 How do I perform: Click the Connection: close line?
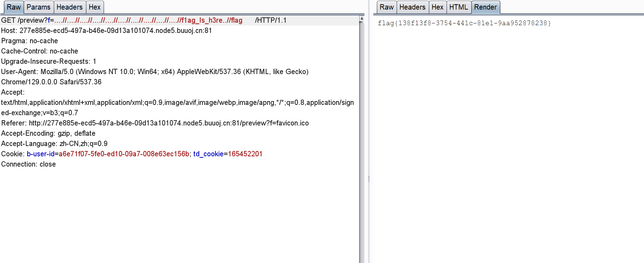(x=28, y=164)
